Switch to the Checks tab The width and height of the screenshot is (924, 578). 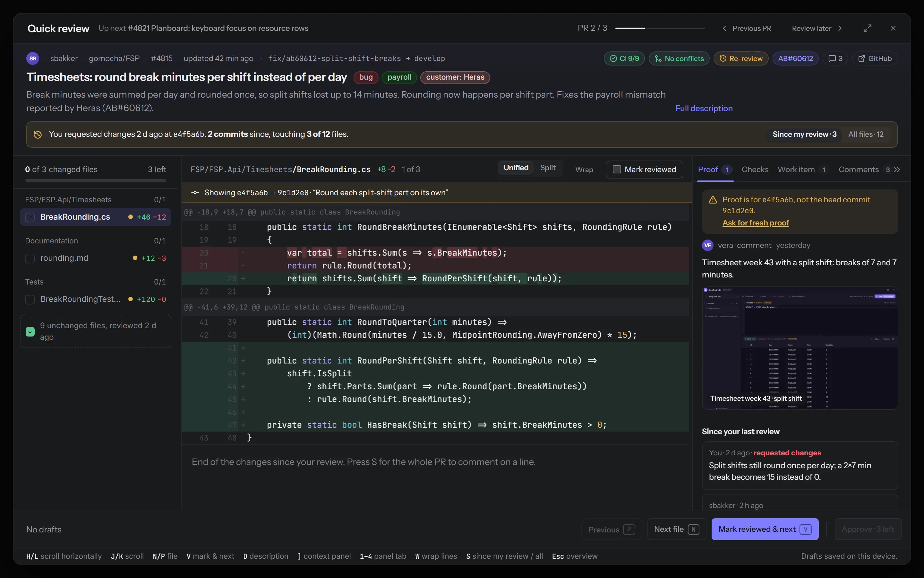click(x=755, y=170)
